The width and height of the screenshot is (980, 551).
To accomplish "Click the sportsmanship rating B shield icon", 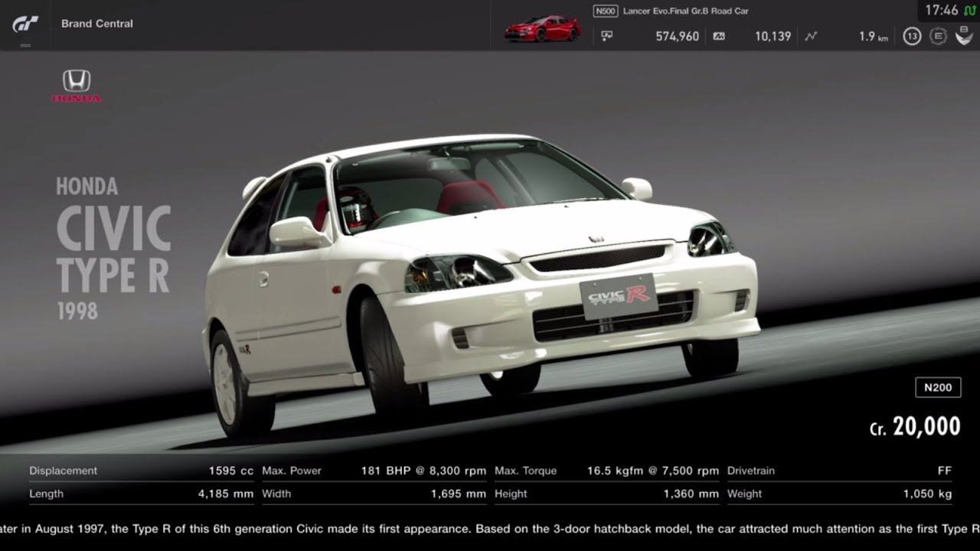I will (964, 36).
